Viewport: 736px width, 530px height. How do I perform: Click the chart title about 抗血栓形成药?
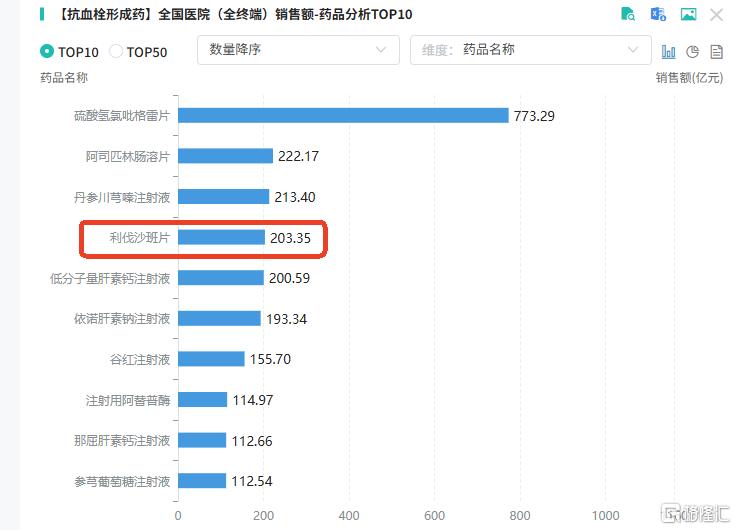coord(233,15)
